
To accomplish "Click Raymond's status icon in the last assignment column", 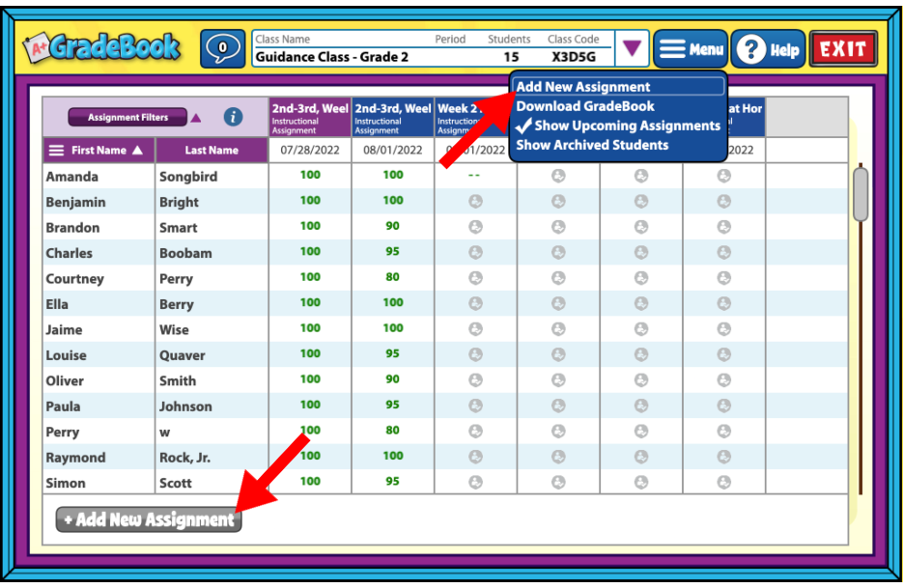I will tap(724, 456).
